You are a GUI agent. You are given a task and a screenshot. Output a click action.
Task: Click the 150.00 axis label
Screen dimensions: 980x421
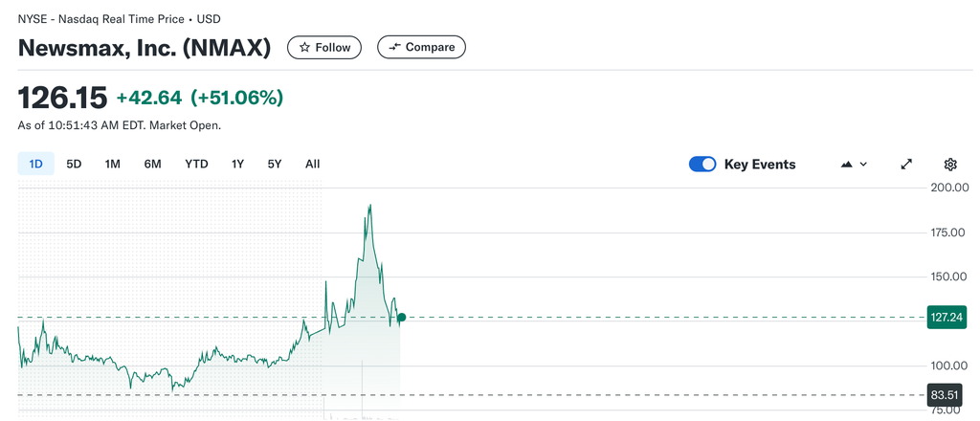click(949, 277)
